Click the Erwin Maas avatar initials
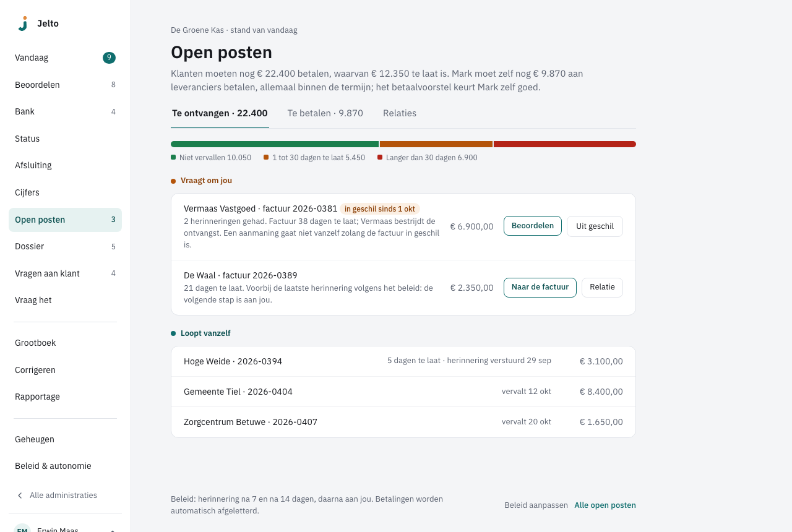The width and height of the screenshot is (792, 532). [x=22, y=530]
